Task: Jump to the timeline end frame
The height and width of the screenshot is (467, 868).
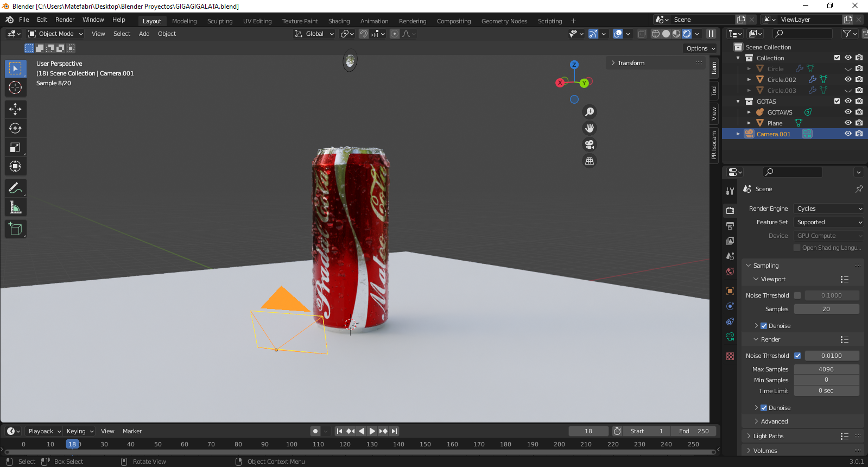Action: 395,431
